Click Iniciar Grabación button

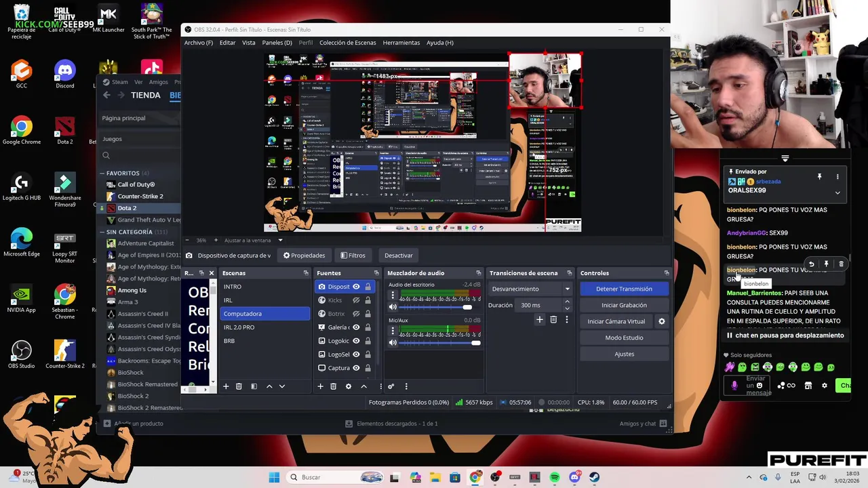(x=624, y=305)
